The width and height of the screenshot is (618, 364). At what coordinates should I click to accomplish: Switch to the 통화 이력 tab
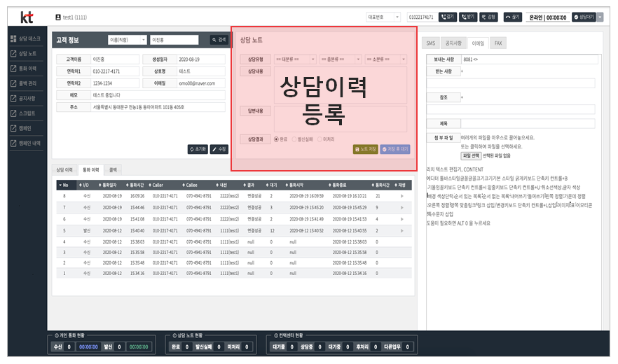pyautogui.click(x=90, y=170)
